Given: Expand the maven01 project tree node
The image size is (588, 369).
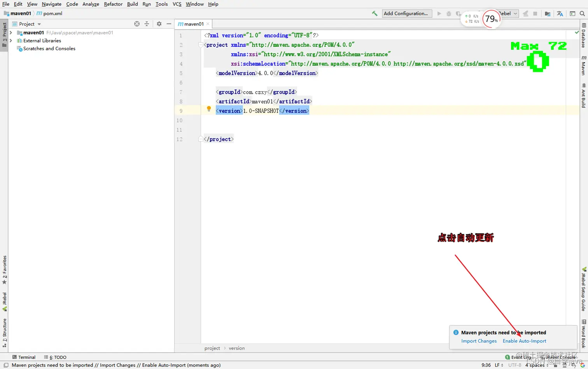Looking at the screenshot, I should pyautogui.click(x=11, y=33).
